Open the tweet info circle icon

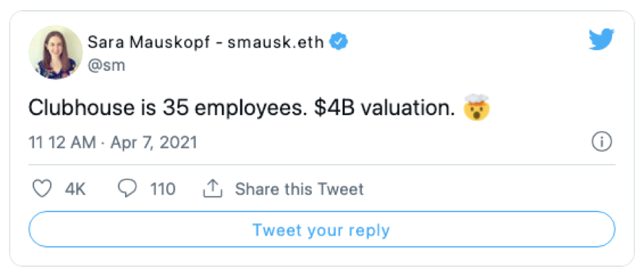click(x=602, y=142)
